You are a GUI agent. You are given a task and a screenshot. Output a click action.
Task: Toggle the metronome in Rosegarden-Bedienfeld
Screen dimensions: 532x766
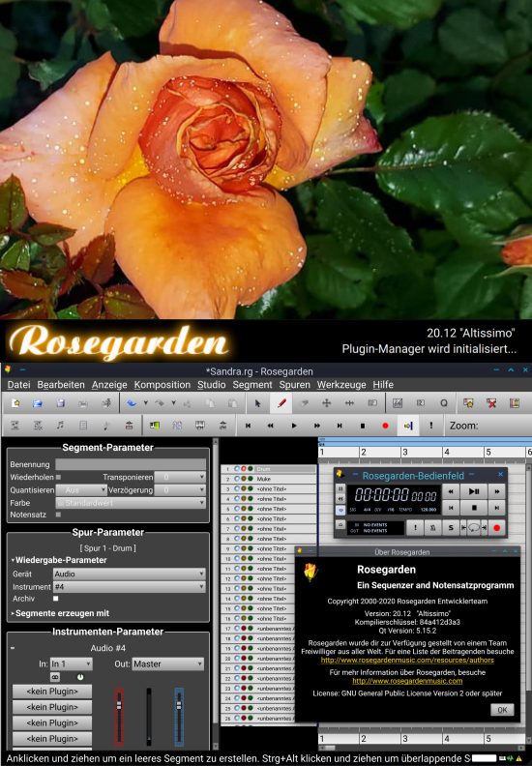tap(432, 528)
